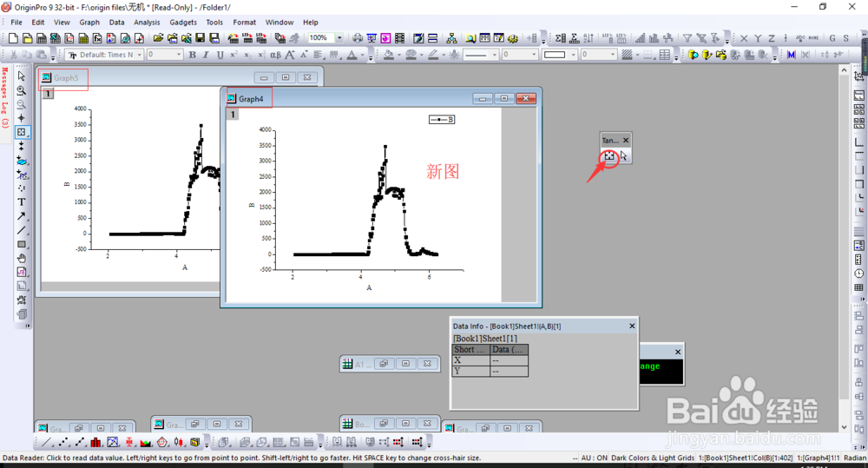868x468 pixels.
Task: Close the Data Info panel
Action: point(632,326)
